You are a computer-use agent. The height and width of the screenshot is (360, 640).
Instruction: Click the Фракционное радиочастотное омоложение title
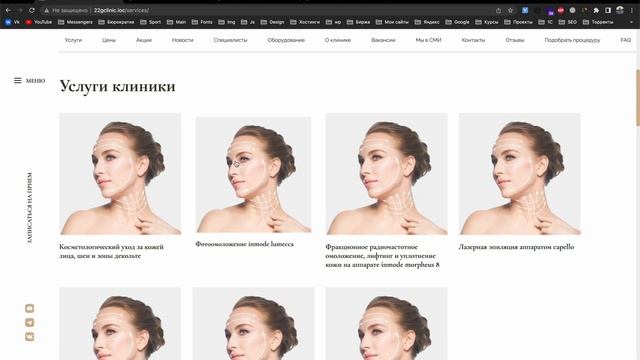click(x=382, y=256)
